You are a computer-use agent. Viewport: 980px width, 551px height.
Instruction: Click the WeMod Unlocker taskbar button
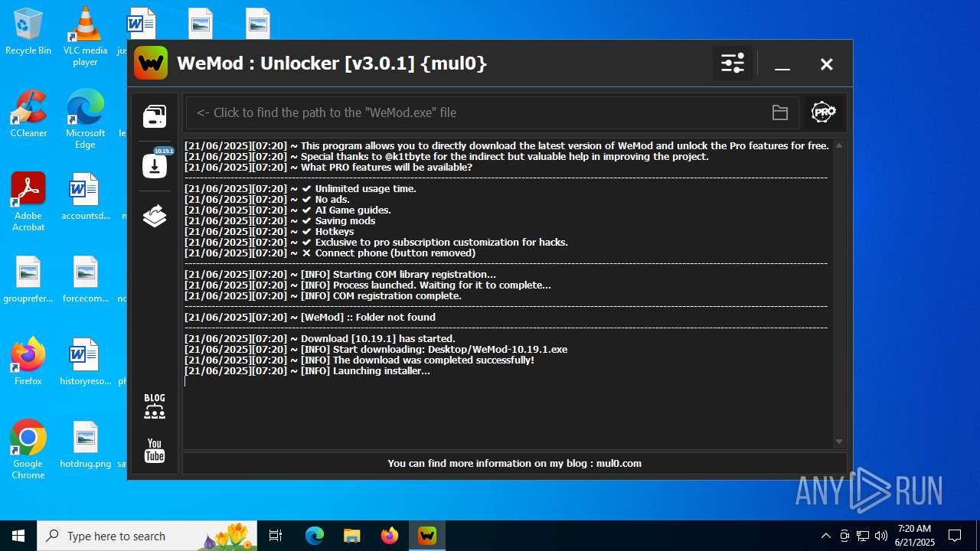click(426, 536)
